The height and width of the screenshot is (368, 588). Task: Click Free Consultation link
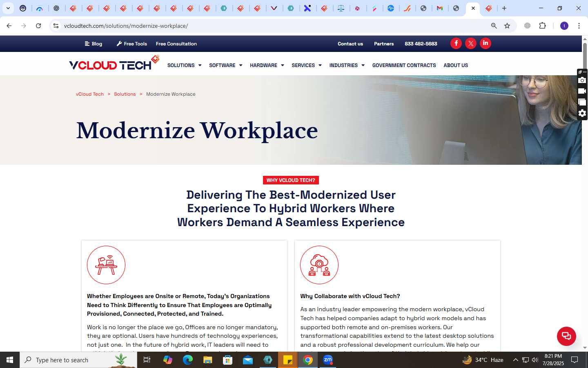[x=176, y=44]
